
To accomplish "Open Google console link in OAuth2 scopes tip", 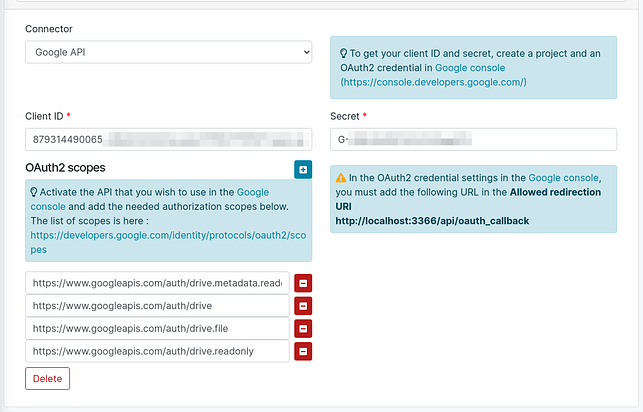I will click(x=253, y=192).
